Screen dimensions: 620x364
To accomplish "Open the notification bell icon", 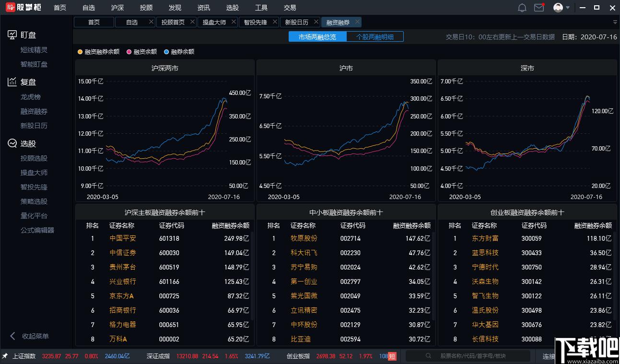I will pos(522,8).
